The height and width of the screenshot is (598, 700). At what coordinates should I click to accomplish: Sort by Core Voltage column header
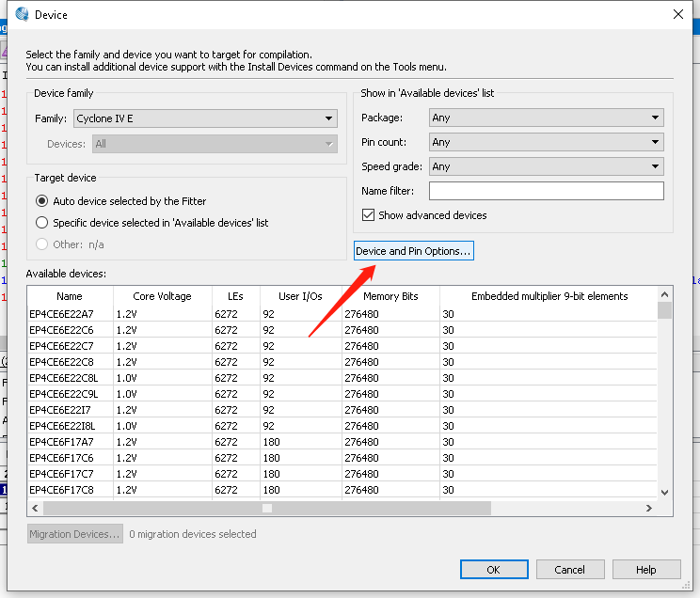tap(163, 296)
